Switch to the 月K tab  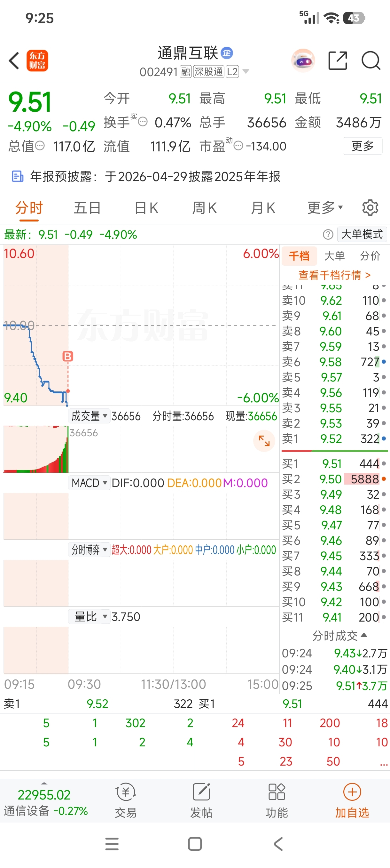263,208
